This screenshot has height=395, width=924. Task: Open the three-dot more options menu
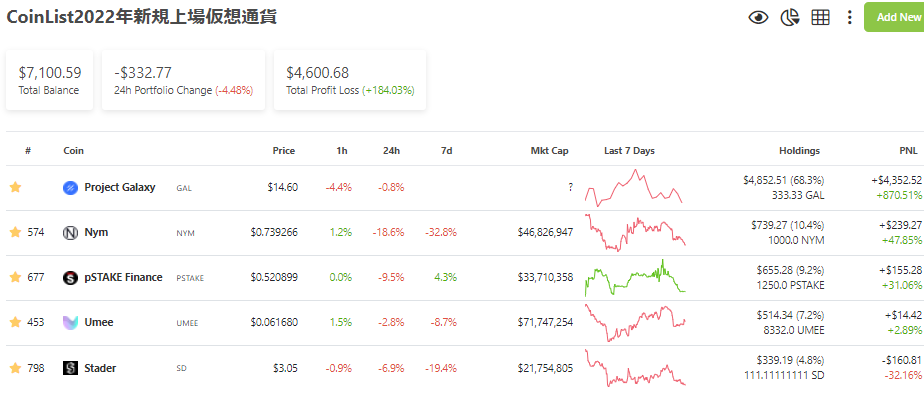pos(849,18)
